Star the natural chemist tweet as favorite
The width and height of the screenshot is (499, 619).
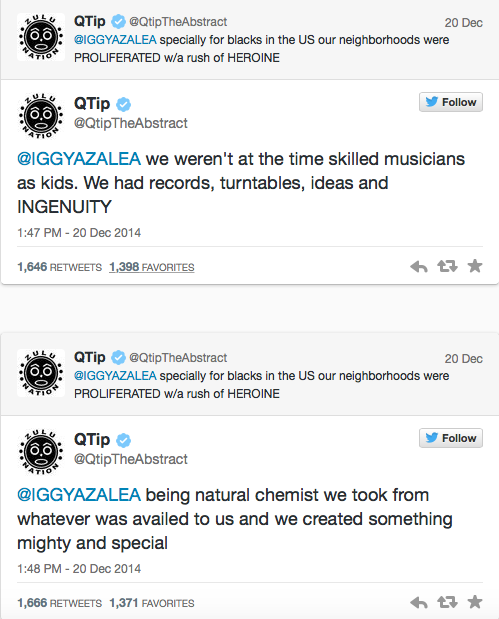[475, 602]
